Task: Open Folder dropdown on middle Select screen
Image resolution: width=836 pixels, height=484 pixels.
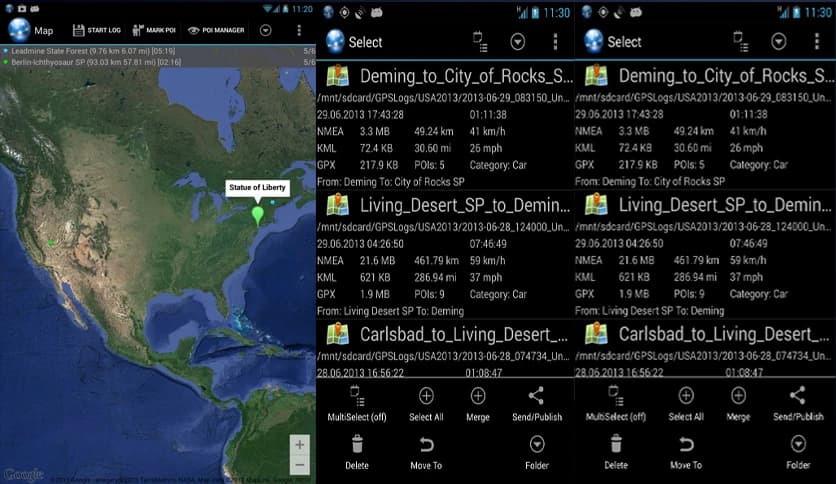Action: point(537,452)
